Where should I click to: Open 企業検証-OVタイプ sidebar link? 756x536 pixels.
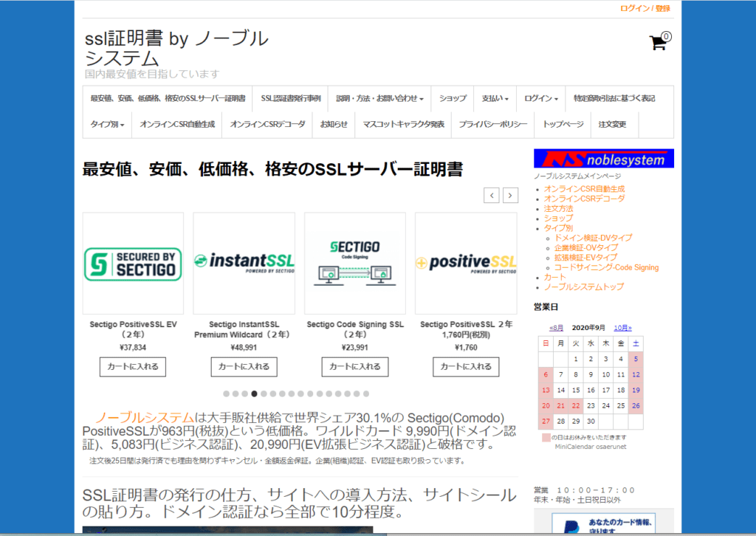pos(585,248)
